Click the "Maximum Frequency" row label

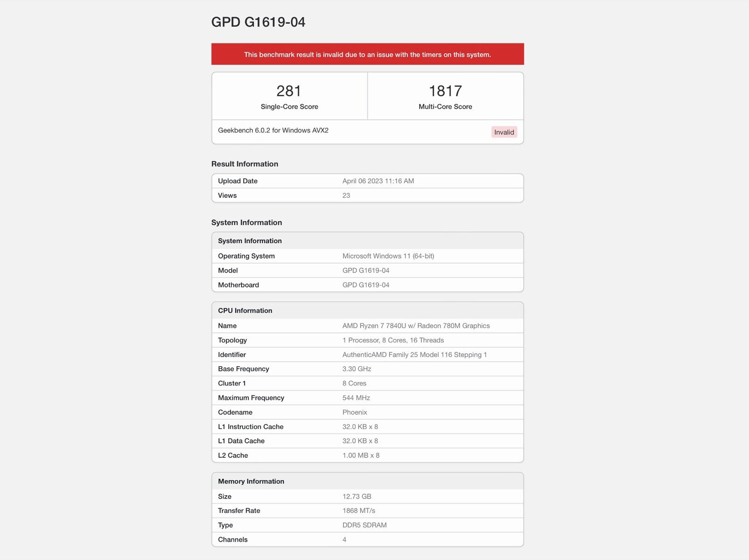click(251, 398)
